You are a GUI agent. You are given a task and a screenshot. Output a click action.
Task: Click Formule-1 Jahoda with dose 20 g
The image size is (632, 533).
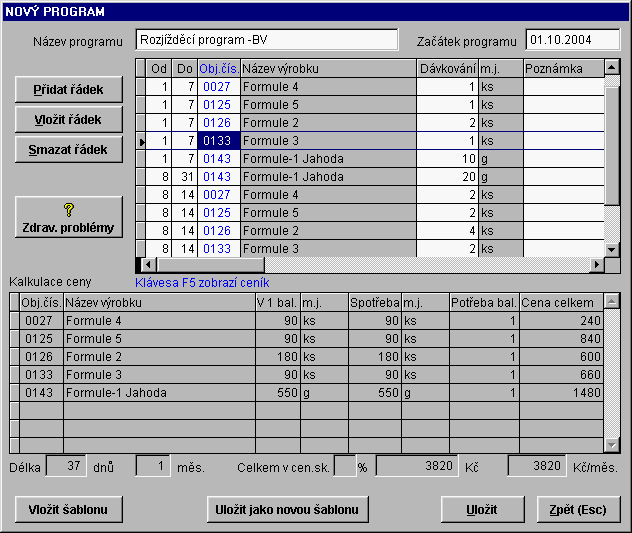point(328,177)
